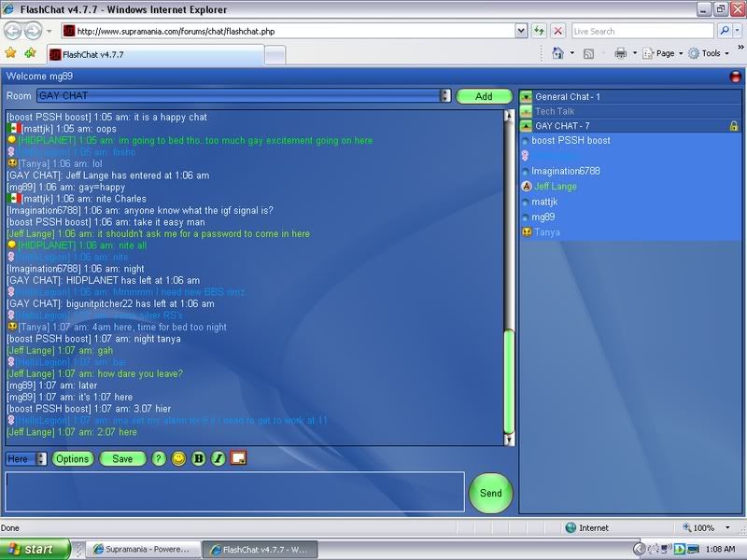The height and width of the screenshot is (560, 747).
Task: Toggle bold text formatting
Action: pyautogui.click(x=198, y=458)
